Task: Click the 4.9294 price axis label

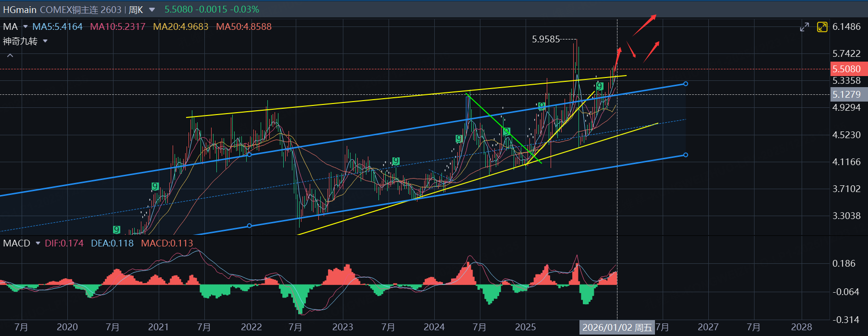Action: 846,107
